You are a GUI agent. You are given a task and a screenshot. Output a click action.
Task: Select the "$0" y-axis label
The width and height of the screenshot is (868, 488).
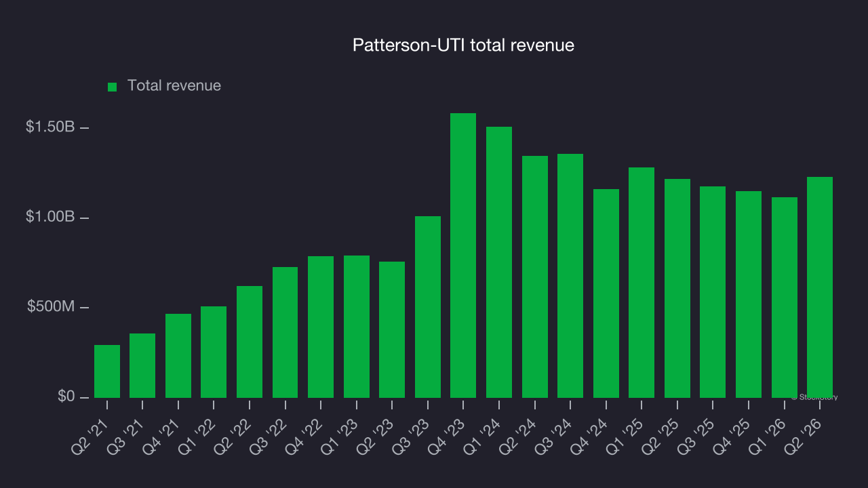(66, 396)
